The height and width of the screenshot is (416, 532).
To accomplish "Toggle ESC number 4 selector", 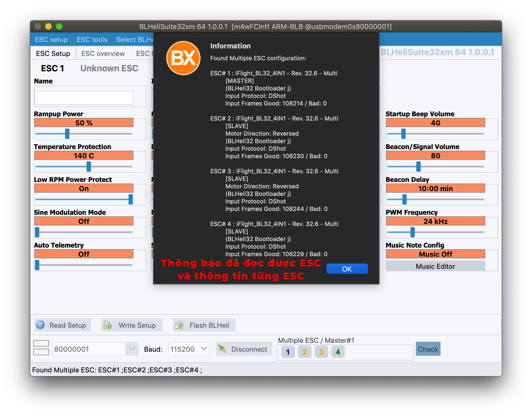I will click(x=338, y=352).
